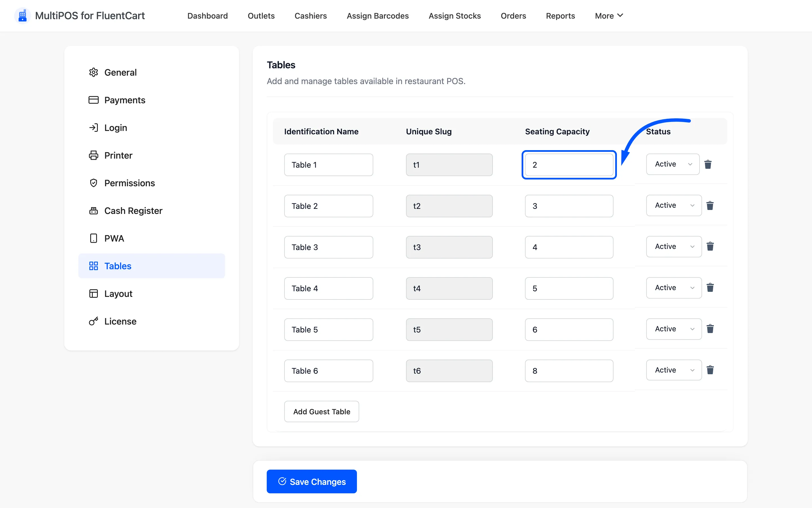The width and height of the screenshot is (812, 508).
Task: Click the PWA phone icon
Action: pyautogui.click(x=94, y=238)
